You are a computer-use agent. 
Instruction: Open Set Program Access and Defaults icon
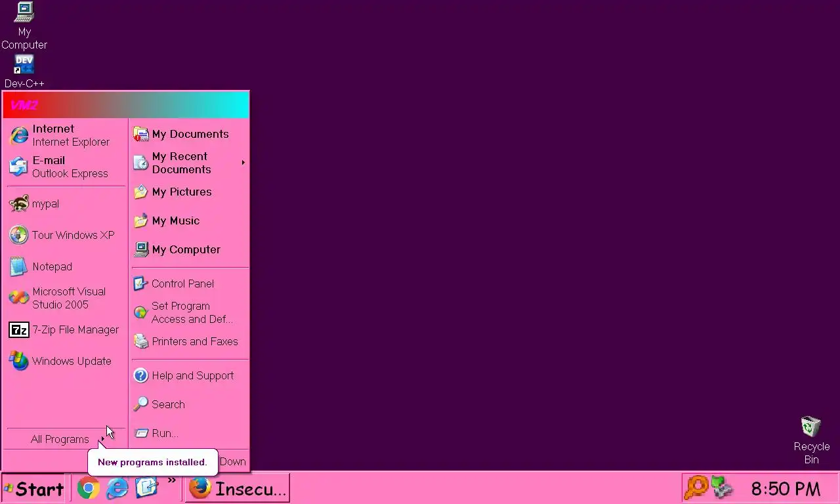point(141,312)
